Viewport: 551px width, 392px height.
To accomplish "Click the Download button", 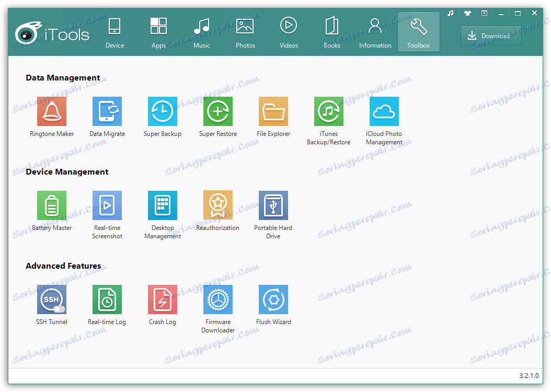I will coord(491,36).
